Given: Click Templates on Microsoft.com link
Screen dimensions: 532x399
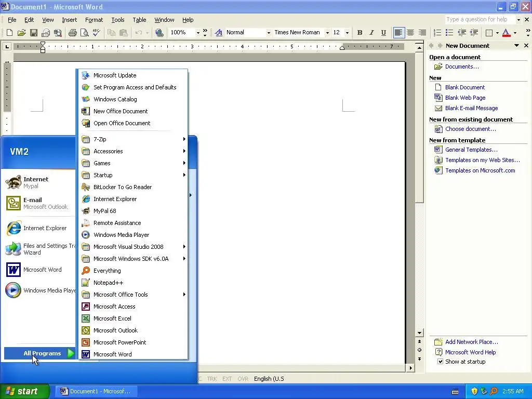Looking at the screenshot, I should click(480, 170).
